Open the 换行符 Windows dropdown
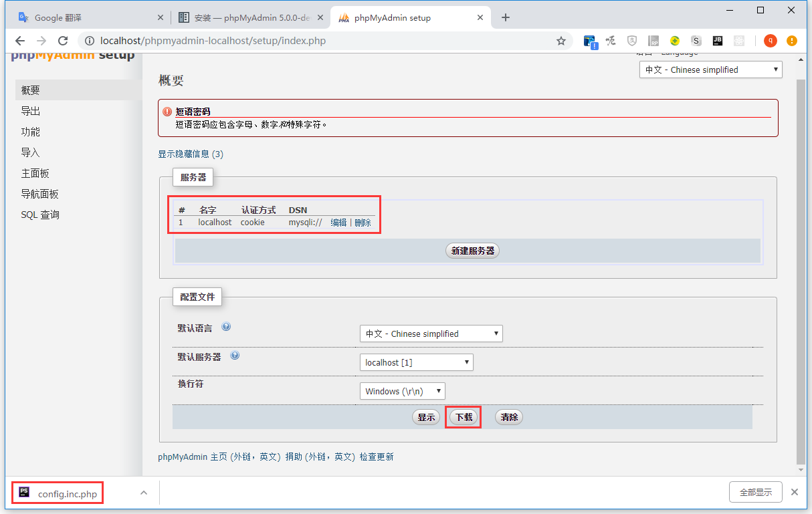Image resolution: width=812 pixels, height=514 pixels. coord(403,391)
